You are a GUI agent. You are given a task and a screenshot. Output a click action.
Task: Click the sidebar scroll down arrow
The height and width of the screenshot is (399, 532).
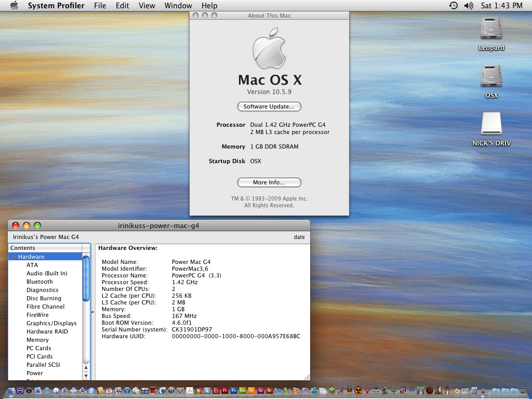point(86,375)
